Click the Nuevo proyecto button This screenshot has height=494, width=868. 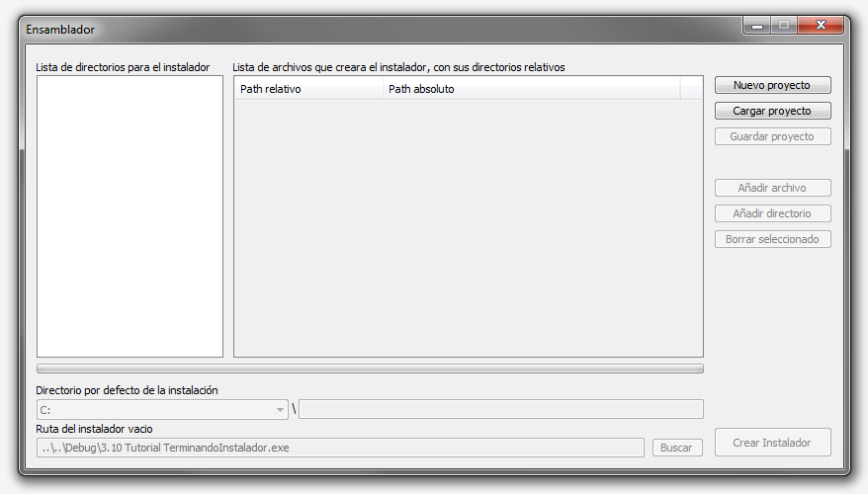click(x=772, y=85)
